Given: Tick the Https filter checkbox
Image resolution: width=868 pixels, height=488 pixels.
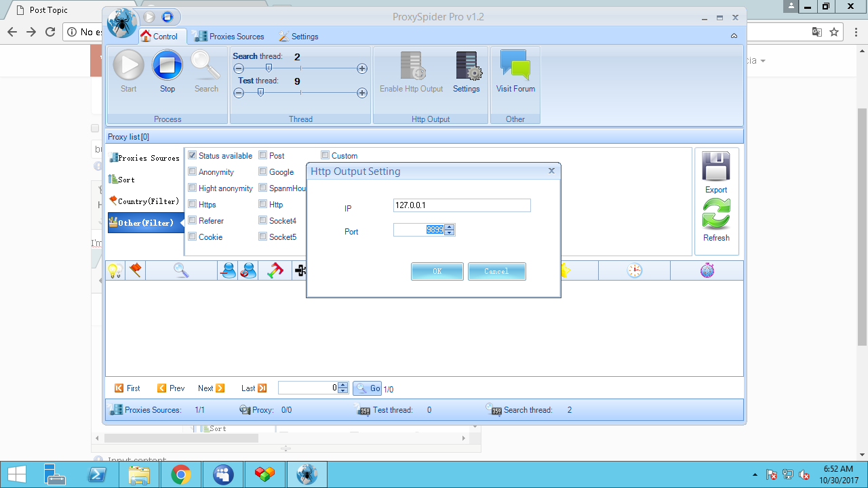Looking at the screenshot, I should click(x=193, y=205).
